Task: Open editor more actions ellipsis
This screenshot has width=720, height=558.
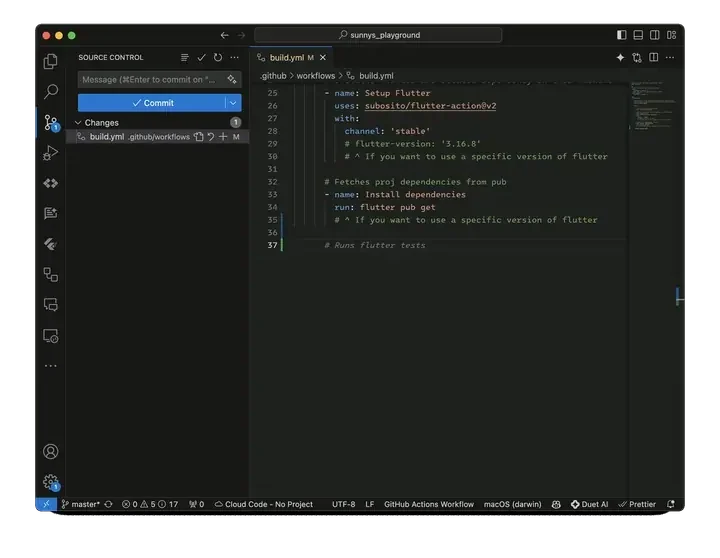Action: pos(670,57)
